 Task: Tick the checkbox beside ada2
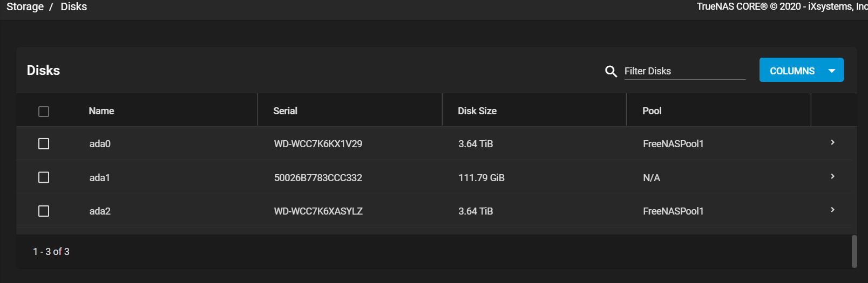[x=44, y=211]
